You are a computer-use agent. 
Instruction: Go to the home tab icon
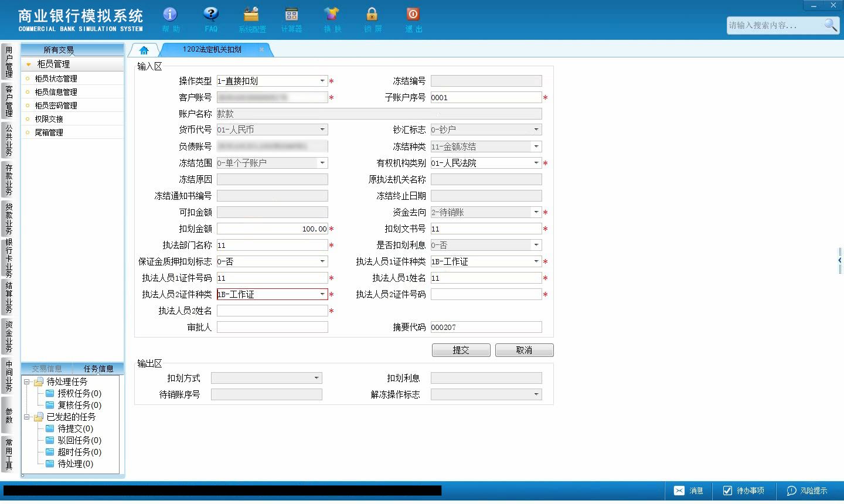[x=144, y=50]
